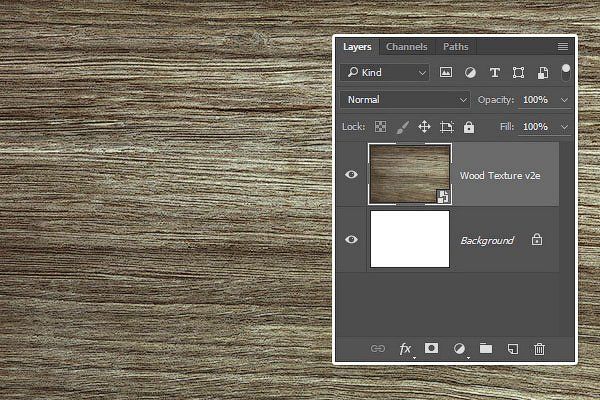
Task: Switch to the Paths tab
Action: pyautogui.click(x=455, y=47)
